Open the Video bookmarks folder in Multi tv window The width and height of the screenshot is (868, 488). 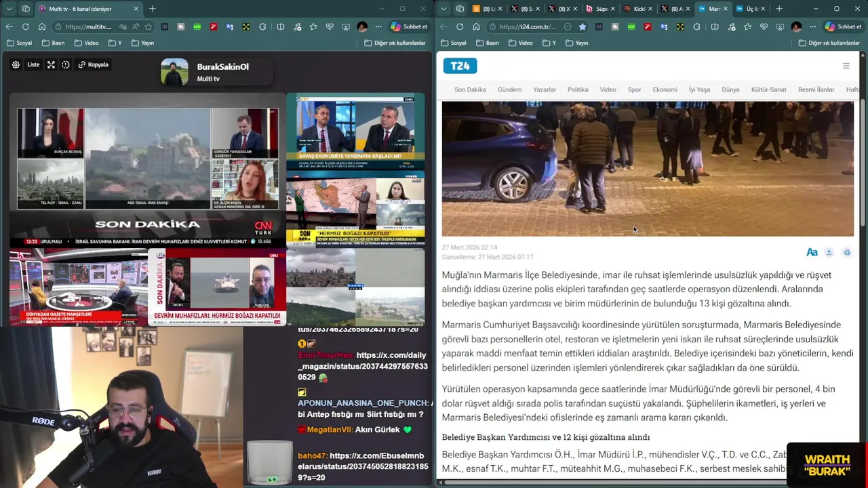[86, 43]
